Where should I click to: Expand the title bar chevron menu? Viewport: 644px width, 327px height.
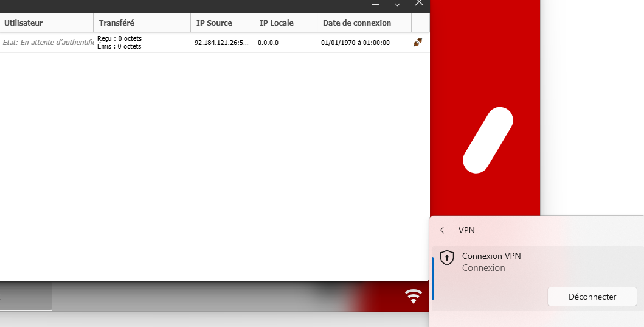(x=397, y=4)
